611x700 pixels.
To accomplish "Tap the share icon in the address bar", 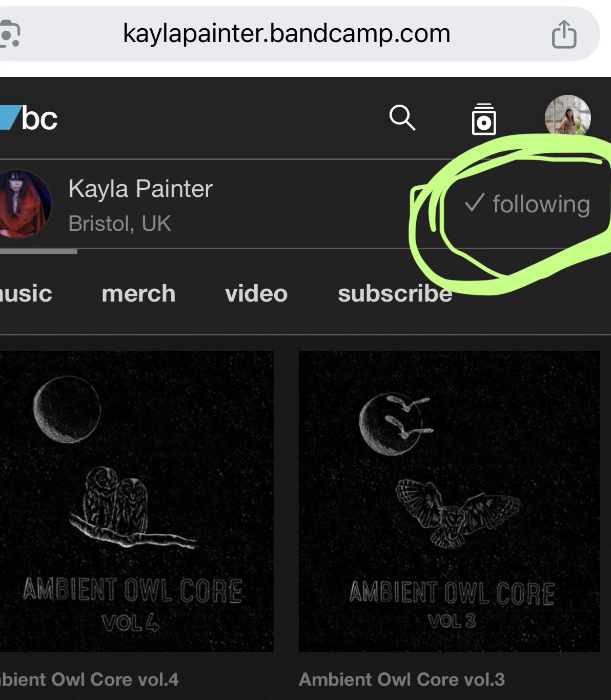I will [564, 34].
